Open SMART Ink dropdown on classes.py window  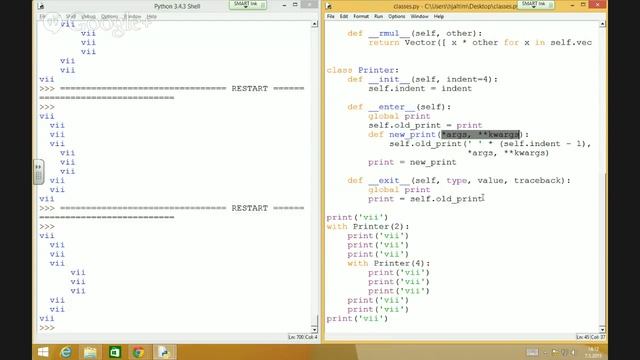click(x=536, y=4)
